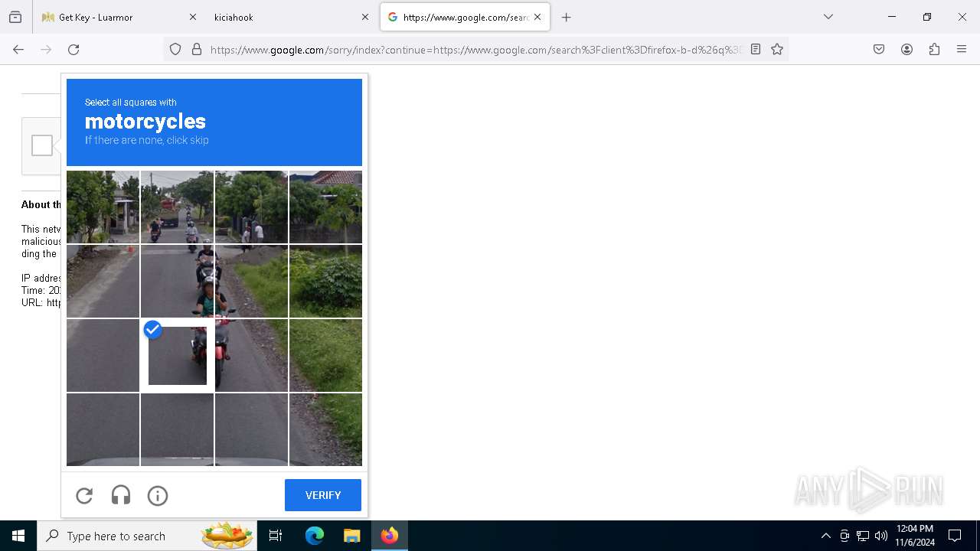This screenshot has width=980, height=551.
Task: Select square with distant motorcycles on road
Action: [x=178, y=207]
